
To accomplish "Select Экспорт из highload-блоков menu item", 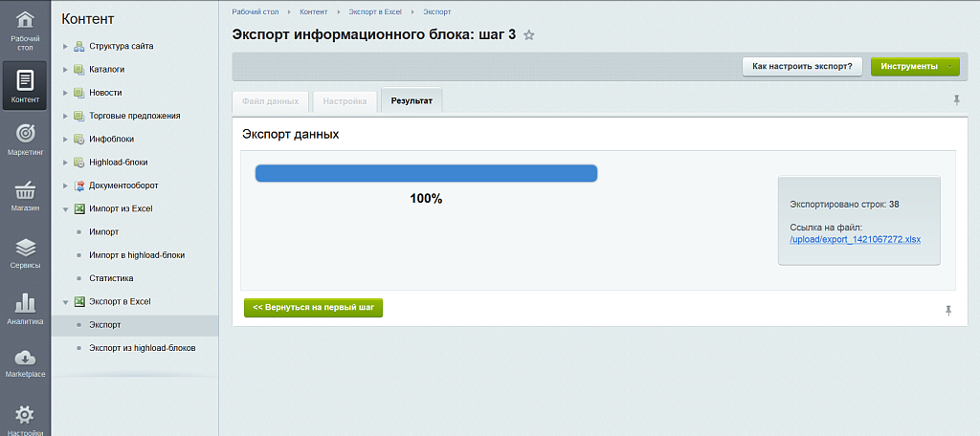I will pos(142,348).
